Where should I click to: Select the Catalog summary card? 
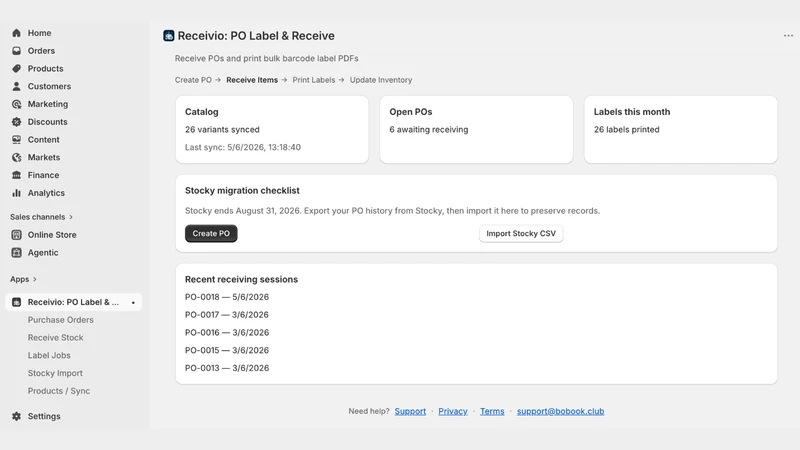click(272, 130)
